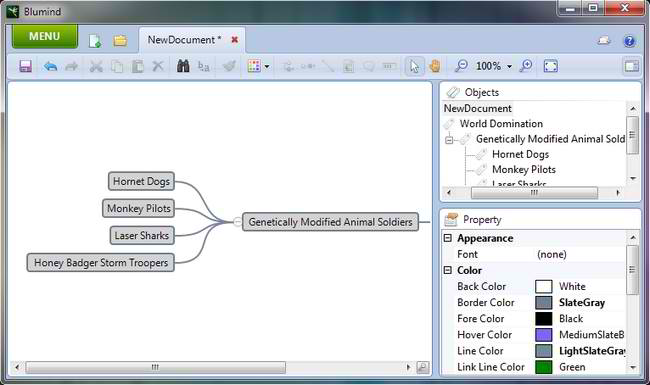Image resolution: width=650 pixels, height=385 pixels.
Task: Click the canvas scroll right arrow
Action: click(408, 367)
